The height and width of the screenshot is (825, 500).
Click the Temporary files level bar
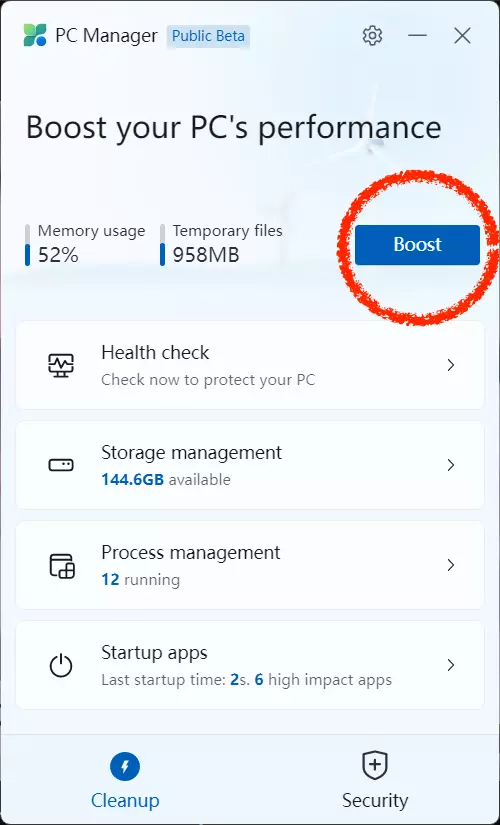pyautogui.click(x=163, y=245)
